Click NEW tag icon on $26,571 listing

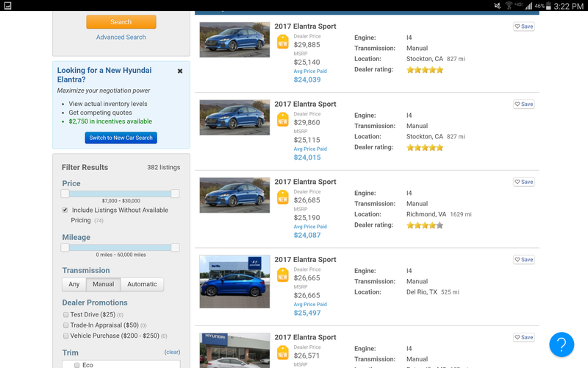tap(283, 353)
